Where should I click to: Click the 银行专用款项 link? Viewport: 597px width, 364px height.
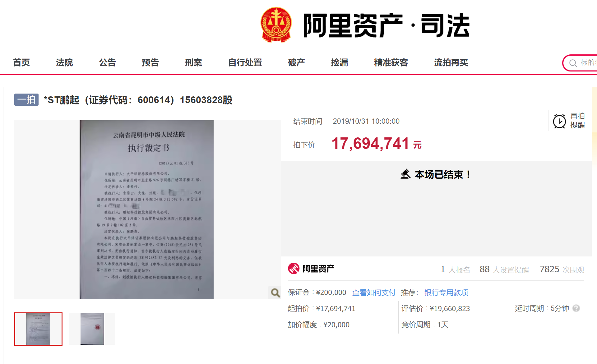pyautogui.click(x=446, y=293)
